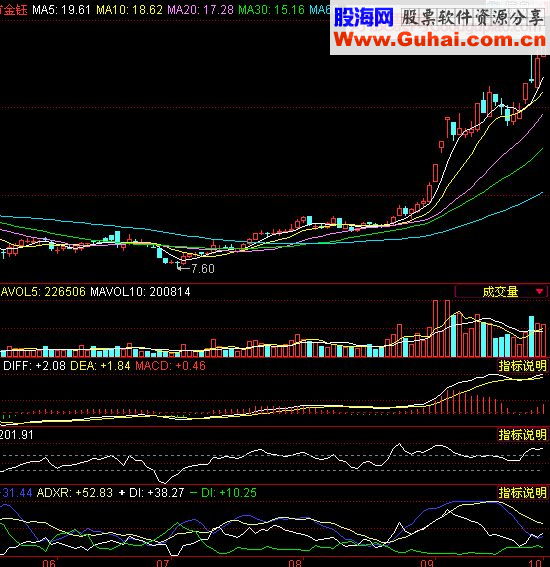This screenshot has height=567, width=550.
Task: Select the green MA30: 15.16 label
Action: pyautogui.click(x=272, y=9)
